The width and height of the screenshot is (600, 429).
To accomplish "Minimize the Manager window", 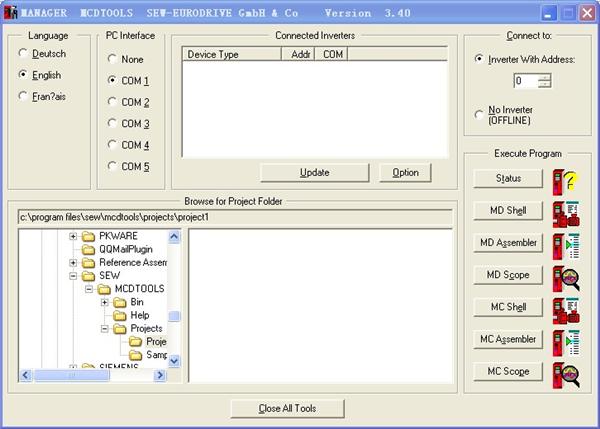I will [x=548, y=13].
